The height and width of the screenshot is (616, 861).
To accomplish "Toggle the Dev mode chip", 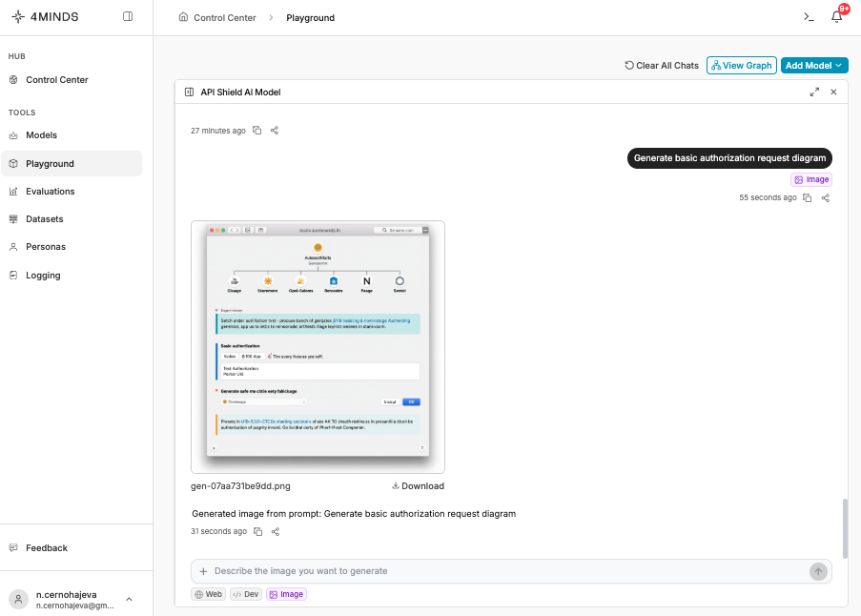I will point(245,594).
